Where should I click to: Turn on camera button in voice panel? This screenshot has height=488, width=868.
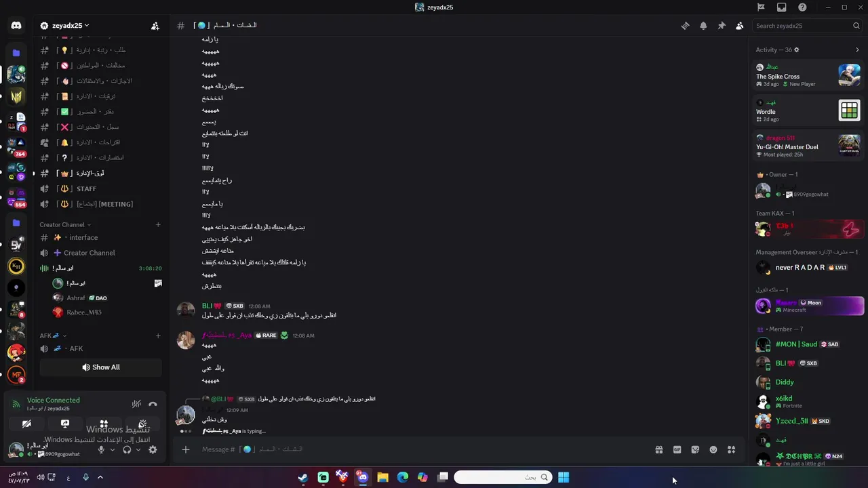(26, 424)
